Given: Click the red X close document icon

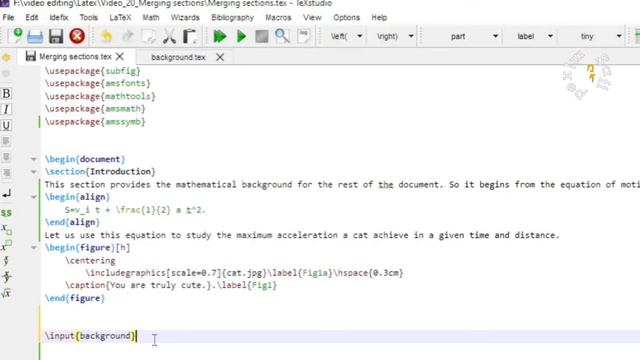Looking at the screenshot, I should pos(77,36).
